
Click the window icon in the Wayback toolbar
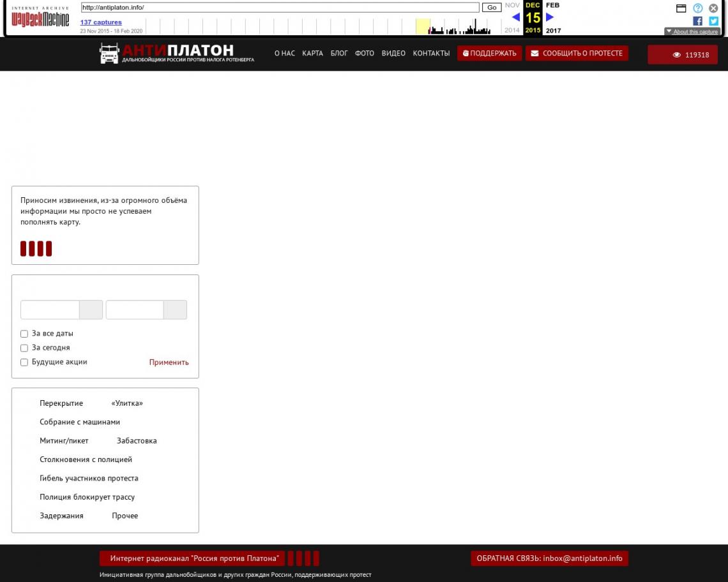pyautogui.click(x=681, y=8)
